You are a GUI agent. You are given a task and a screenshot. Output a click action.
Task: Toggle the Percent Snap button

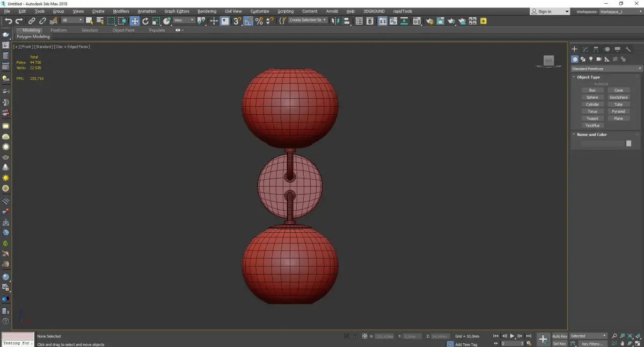(x=259, y=21)
